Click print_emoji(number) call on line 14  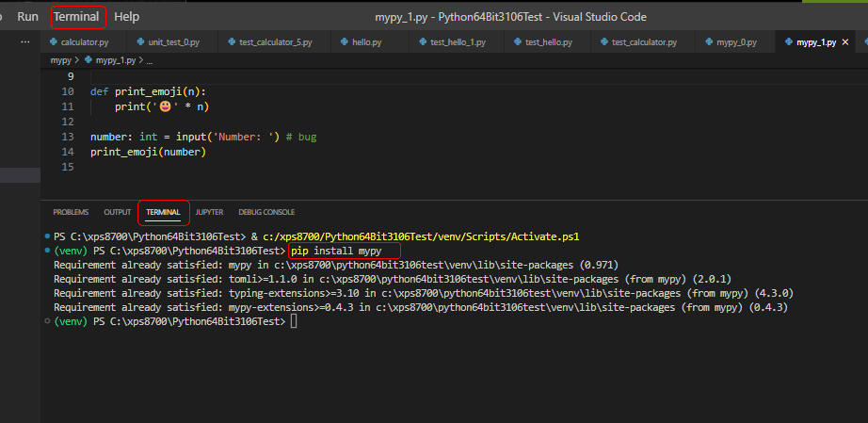tap(148, 152)
